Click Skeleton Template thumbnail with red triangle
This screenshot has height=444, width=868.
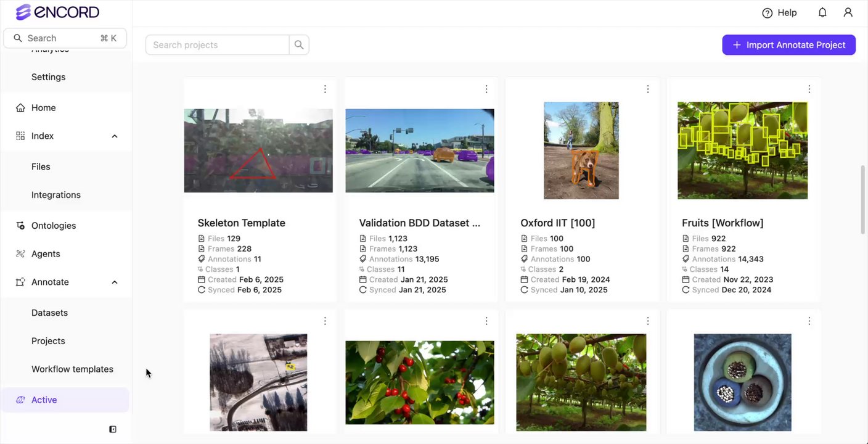pyautogui.click(x=258, y=150)
